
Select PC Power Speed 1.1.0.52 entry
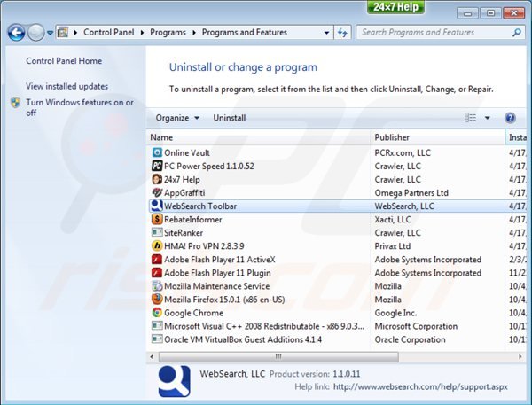click(208, 167)
